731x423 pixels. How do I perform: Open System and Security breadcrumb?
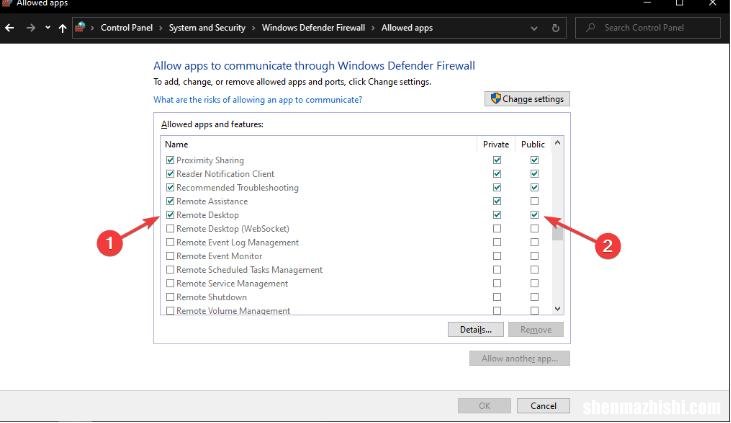pos(207,28)
